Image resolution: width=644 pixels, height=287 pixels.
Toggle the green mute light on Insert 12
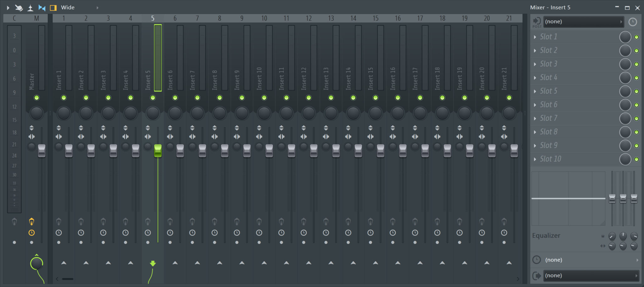tap(308, 98)
